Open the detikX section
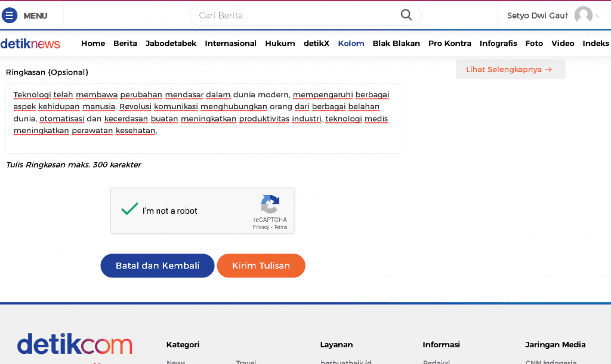Screen dimensions: 611x364 point(316,43)
